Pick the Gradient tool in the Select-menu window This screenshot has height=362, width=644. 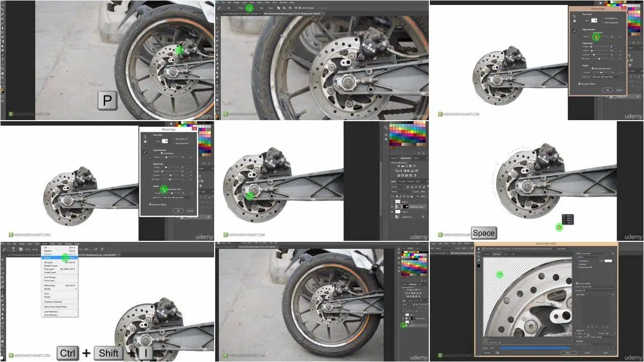click(x=3, y=309)
